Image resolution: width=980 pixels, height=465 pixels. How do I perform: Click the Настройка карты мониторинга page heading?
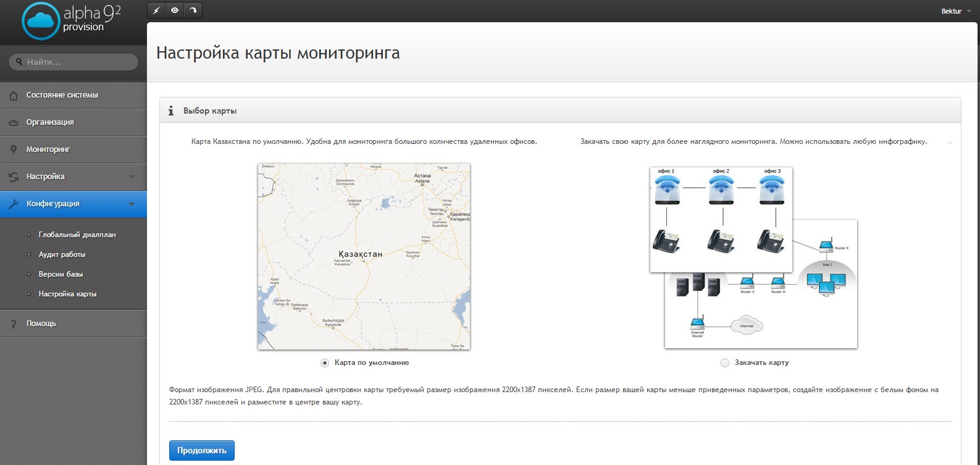(x=278, y=53)
